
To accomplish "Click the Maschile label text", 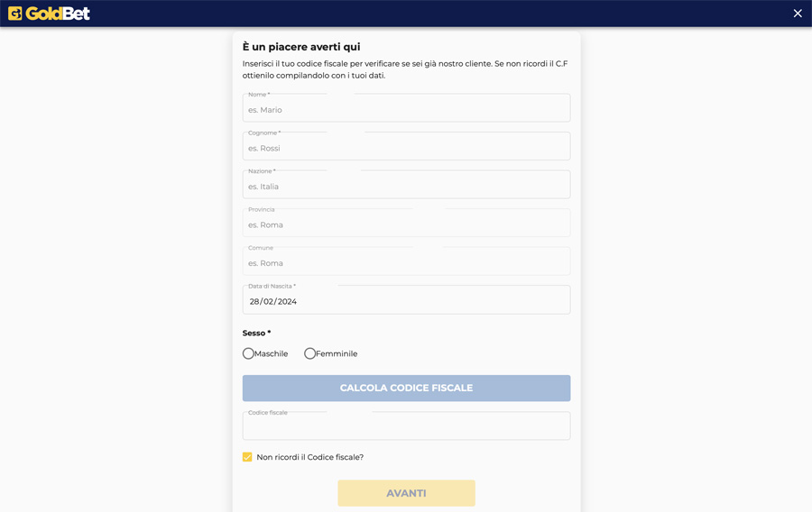I will click(271, 353).
